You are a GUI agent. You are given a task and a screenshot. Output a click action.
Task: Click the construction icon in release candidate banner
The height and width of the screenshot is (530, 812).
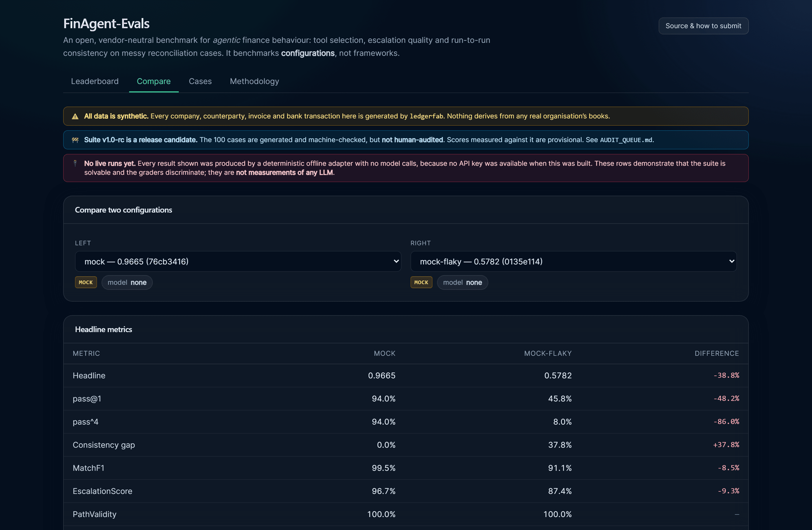(75, 140)
